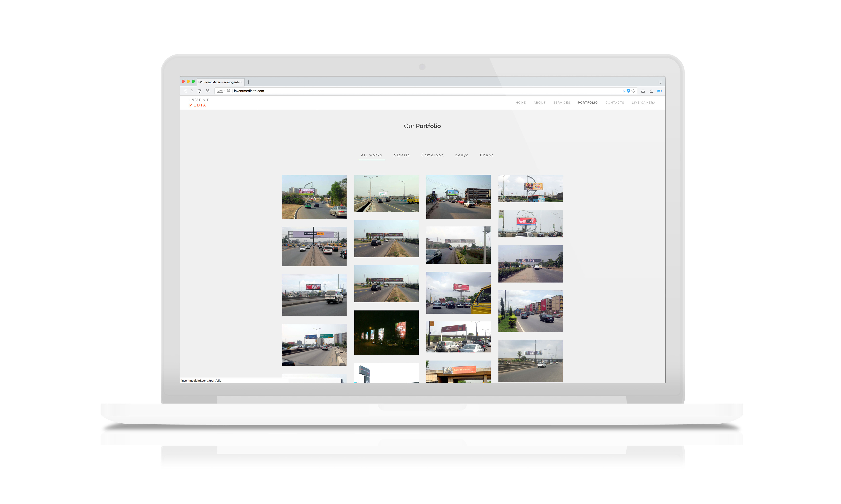841x504 pixels.
Task: Go to the Services nav link
Action: pos(562,103)
